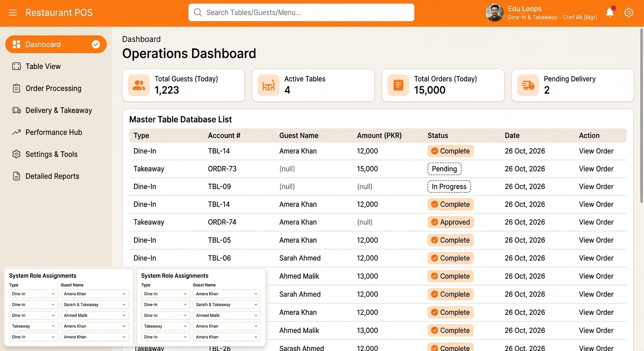Image resolution: width=644 pixels, height=351 pixels.
Task: Open Takeaway type dropdown in the panel over the sidebar
Action: pos(33,326)
